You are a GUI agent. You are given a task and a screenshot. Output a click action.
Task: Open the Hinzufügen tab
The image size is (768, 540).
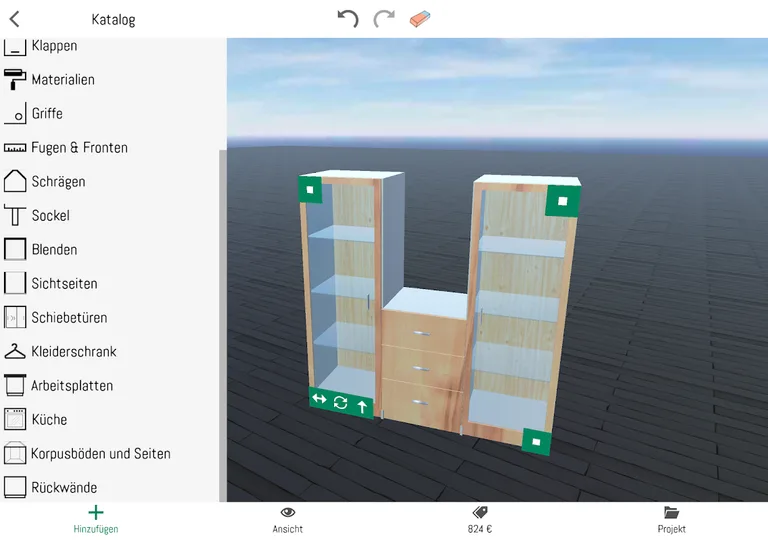[96, 520]
